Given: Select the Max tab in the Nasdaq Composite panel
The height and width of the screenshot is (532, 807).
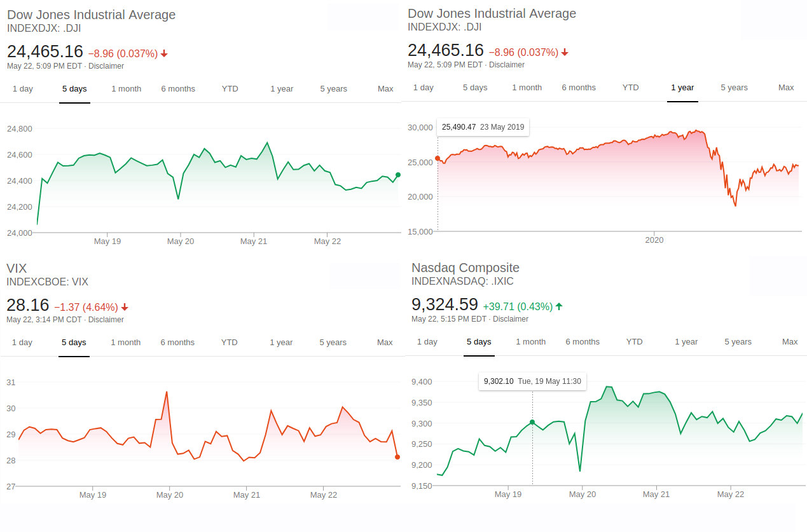Looking at the screenshot, I should click(790, 342).
